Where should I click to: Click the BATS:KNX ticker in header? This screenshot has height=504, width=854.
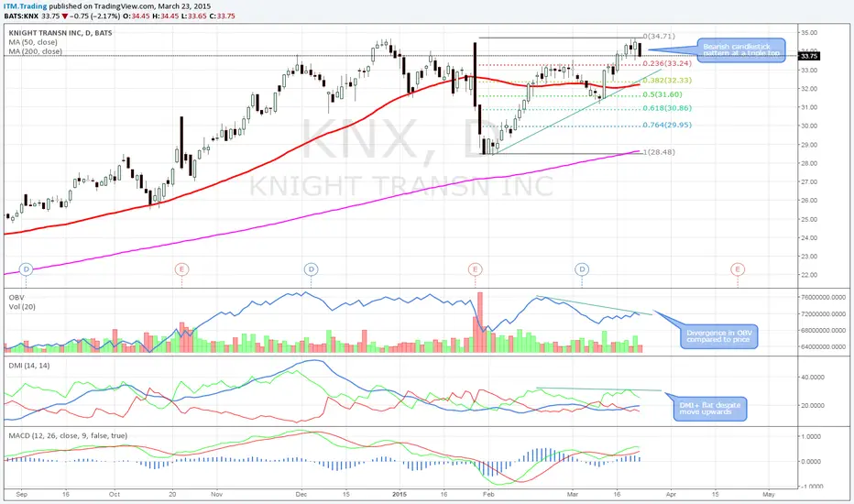click(x=21, y=16)
